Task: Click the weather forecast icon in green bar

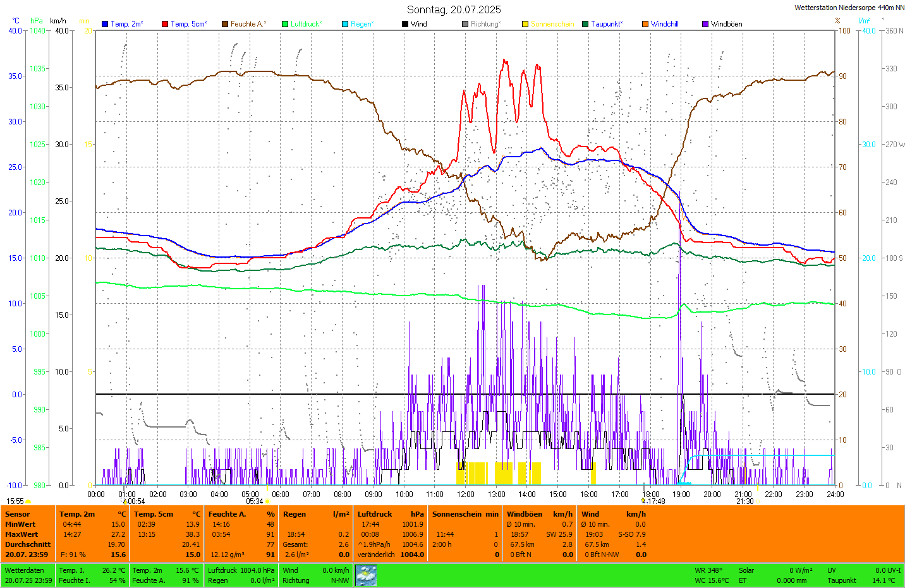Action: [x=366, y=575]
